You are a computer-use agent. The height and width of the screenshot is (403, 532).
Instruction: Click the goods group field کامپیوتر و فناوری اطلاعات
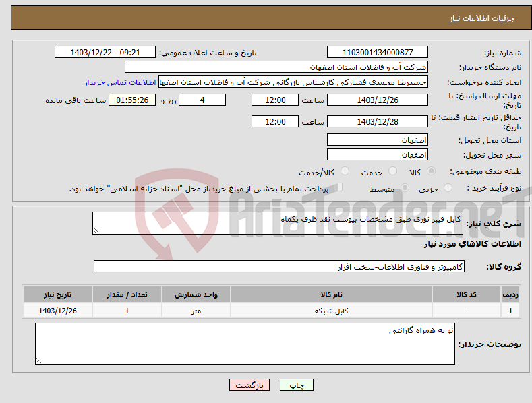(279, 267)
